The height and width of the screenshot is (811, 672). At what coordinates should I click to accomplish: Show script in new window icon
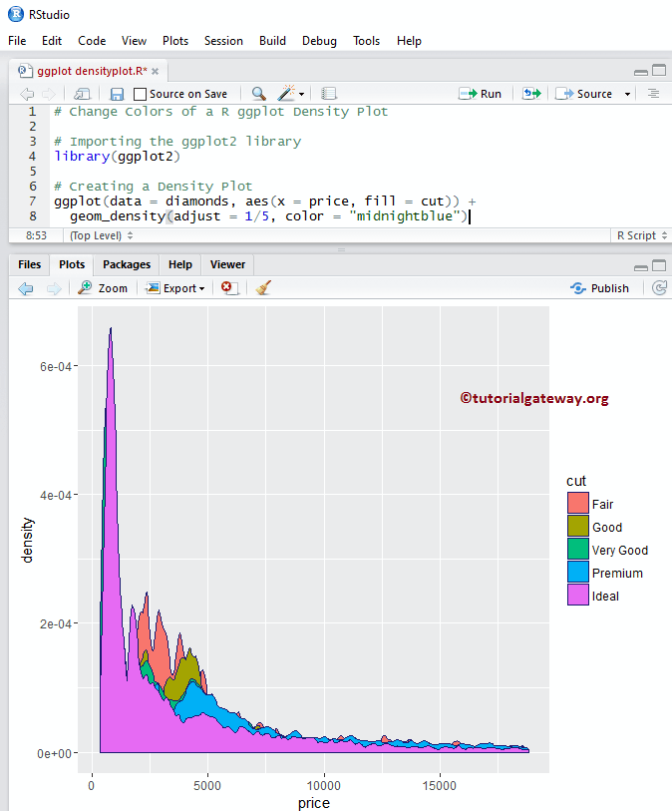82,94
